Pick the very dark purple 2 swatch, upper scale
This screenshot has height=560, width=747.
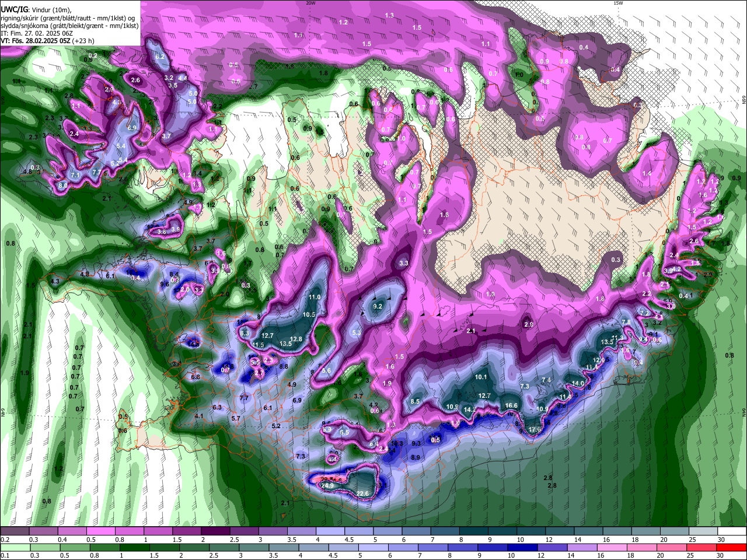pyautogui.click(x=215, y=531)
